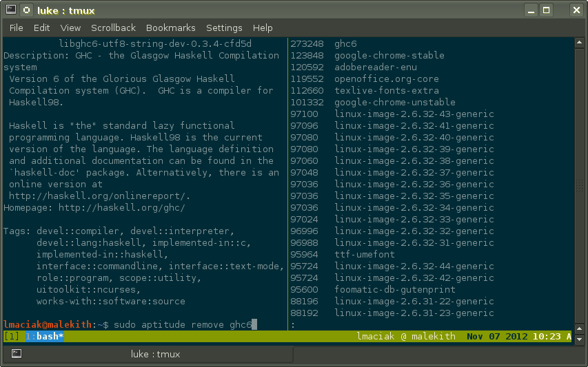
Task: Click the scrollbar up arrow
Action: coord(579,43)
